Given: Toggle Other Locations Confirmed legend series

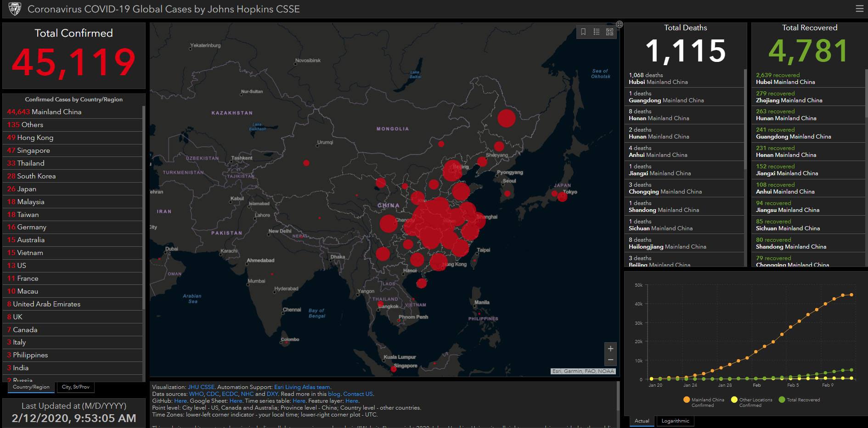Looking at the screenshot, I should pyautogui.click(x=751, y=402).
